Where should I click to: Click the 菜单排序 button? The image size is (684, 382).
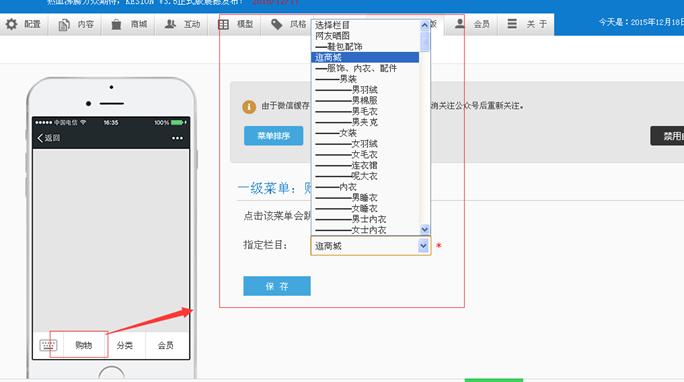(x=274, y=136)
